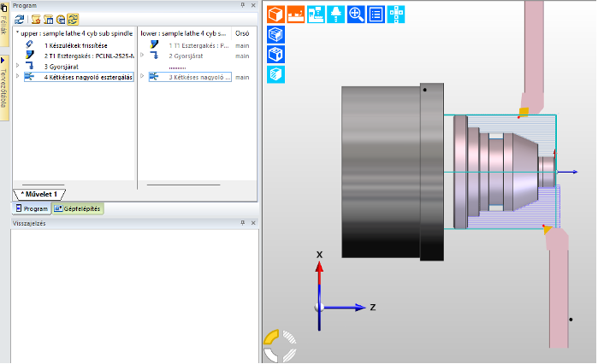598x364 pixels.
Task: Click the yellow quadrant of the view selector
Action: (271, 337)
